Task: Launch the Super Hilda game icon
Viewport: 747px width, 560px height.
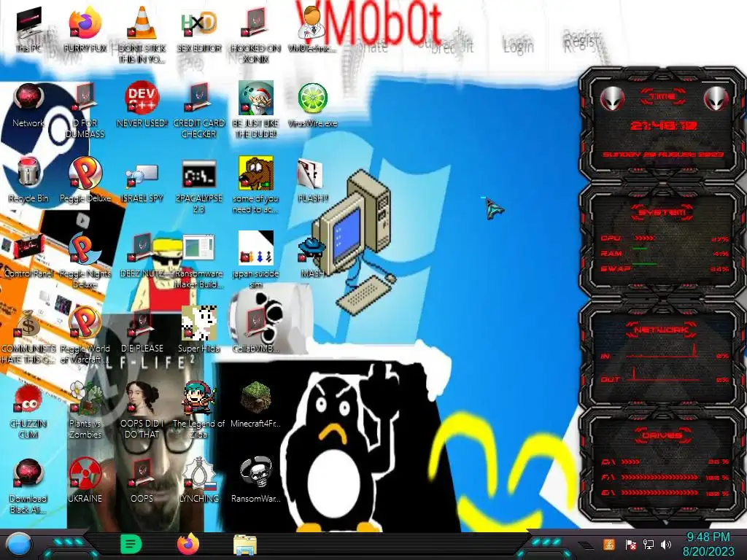Action: coord(198,330)
